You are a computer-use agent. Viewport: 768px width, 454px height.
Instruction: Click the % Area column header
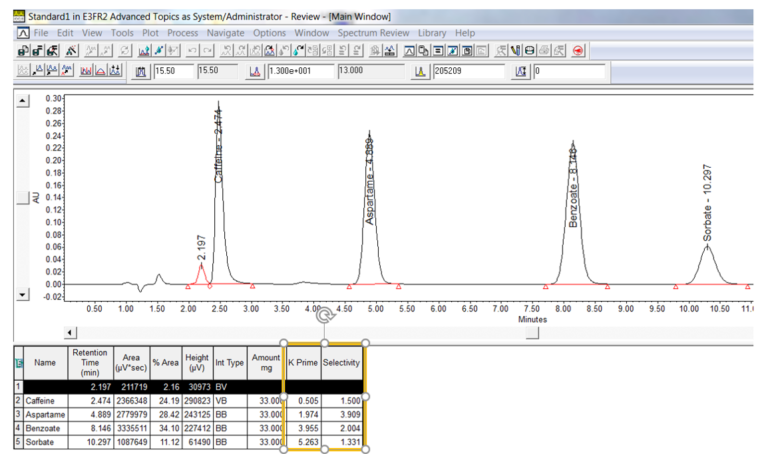tap(166, 363)
